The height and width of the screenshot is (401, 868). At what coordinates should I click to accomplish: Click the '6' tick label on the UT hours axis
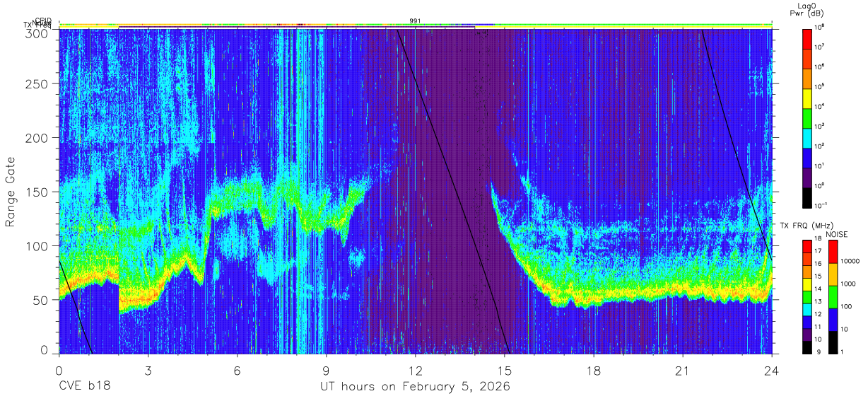click(237, 371)
